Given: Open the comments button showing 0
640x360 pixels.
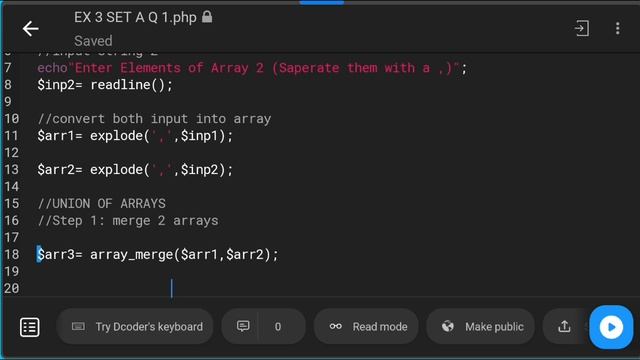Looking at the screenshot, I should [263, 327].
